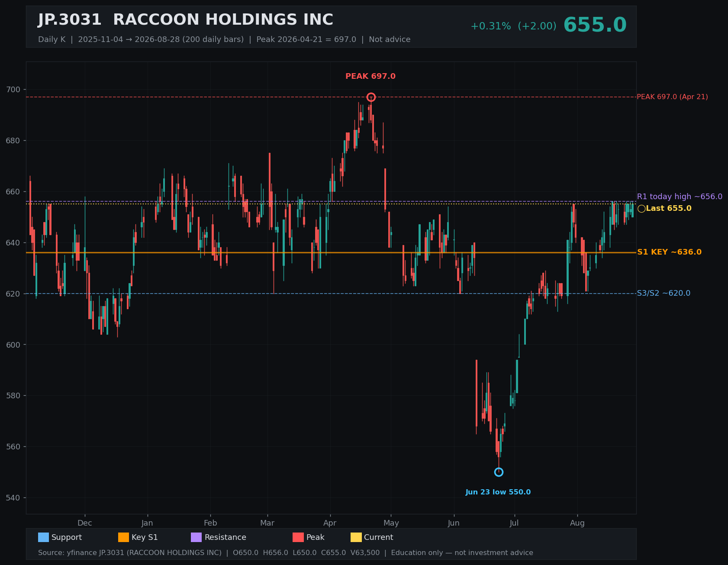Click the Key S1 orange legend swatch

tap(123, 537)
